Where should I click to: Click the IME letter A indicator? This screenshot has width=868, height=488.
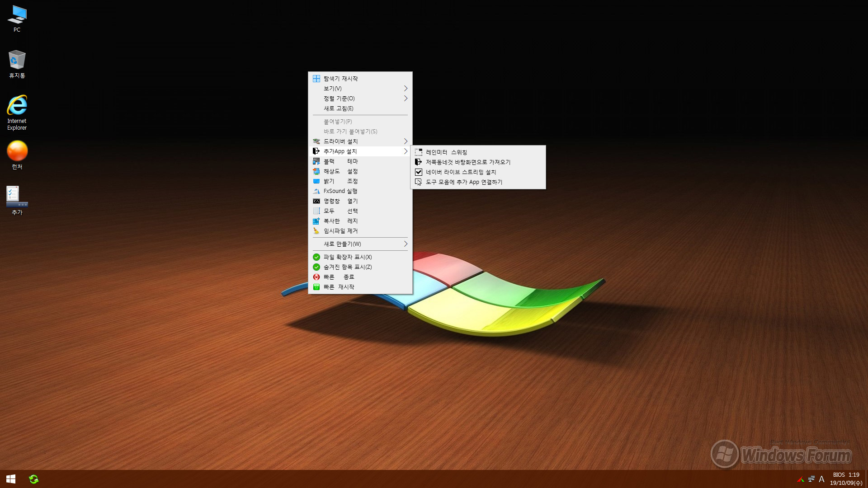821,479
